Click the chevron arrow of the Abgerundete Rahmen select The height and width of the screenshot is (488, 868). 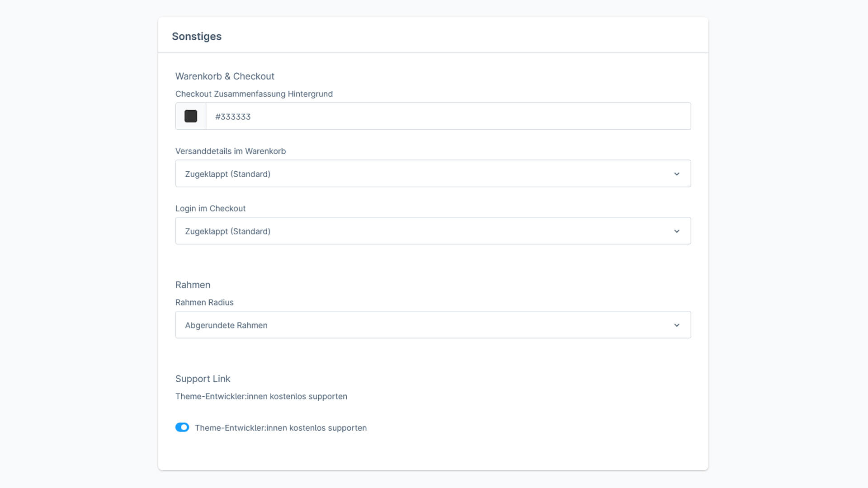pos(676,325)
